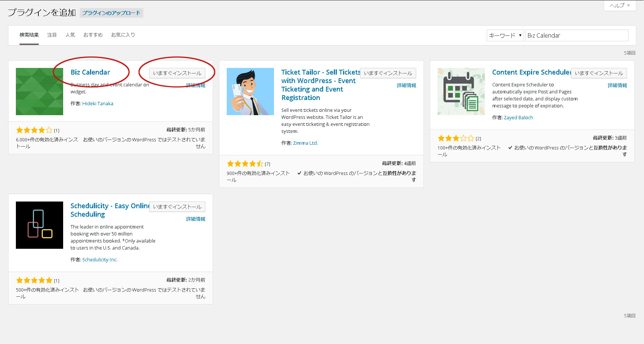
Task: Click '最終更新: 3週間前' text
Action: [610, 138]
